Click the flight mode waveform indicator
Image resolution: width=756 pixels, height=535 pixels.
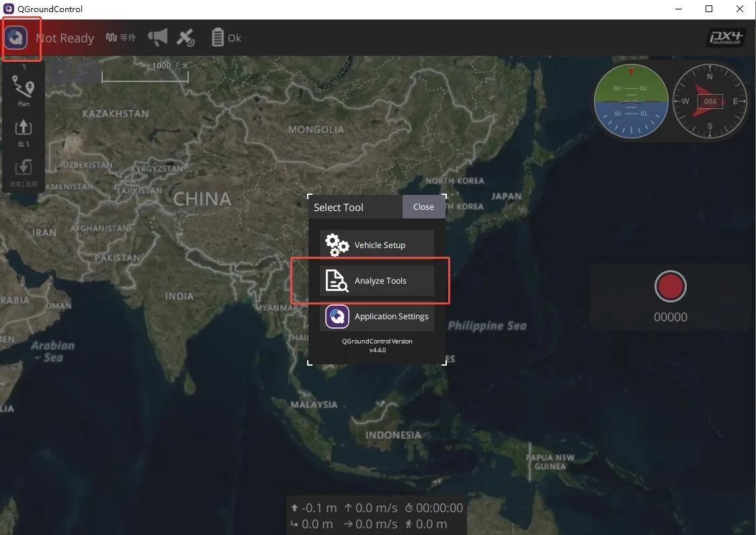[120, 37]
